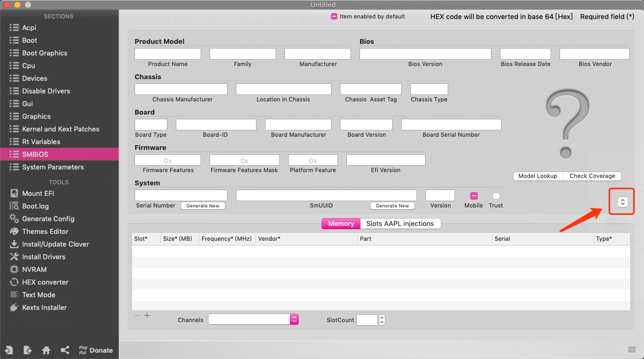Add memory row with the plus button
This screenshot has width=644, height=359.
point(147,316)
